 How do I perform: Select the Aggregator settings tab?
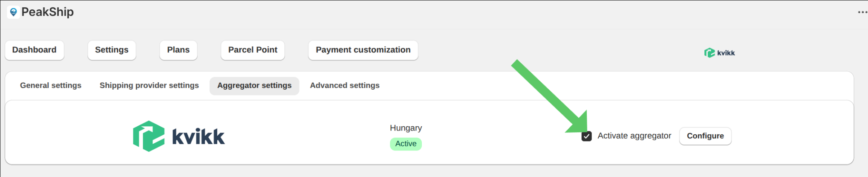254,85
